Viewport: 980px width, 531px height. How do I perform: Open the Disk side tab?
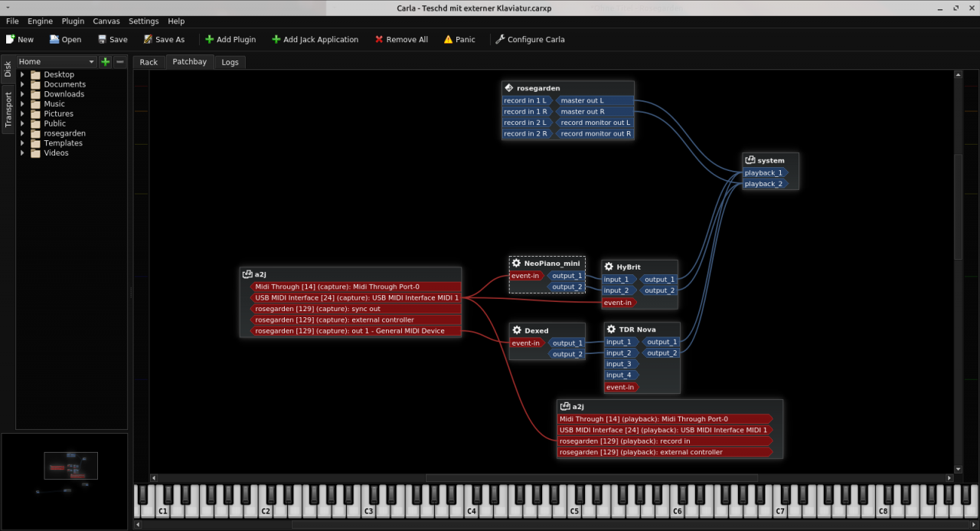[x=8, y=70]
